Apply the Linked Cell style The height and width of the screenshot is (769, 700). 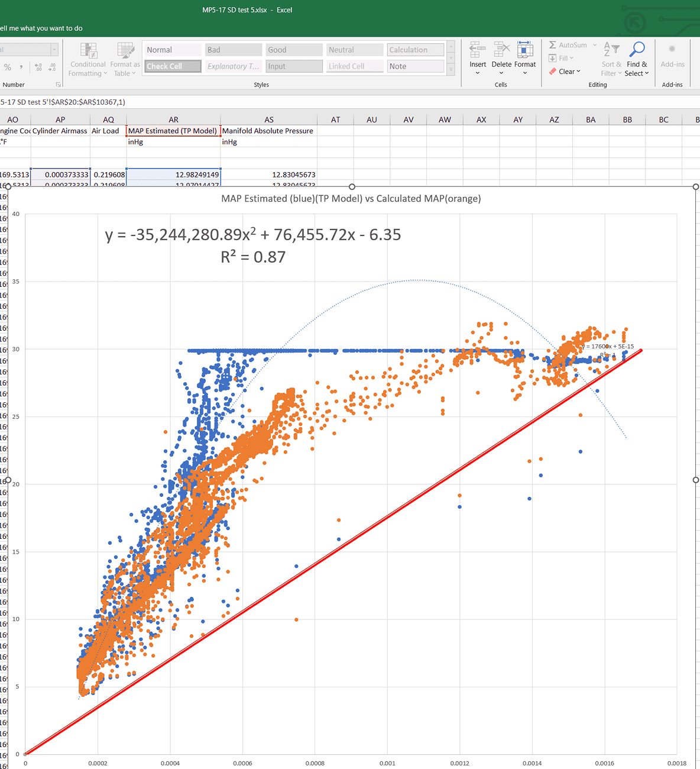tap(355, 66)
